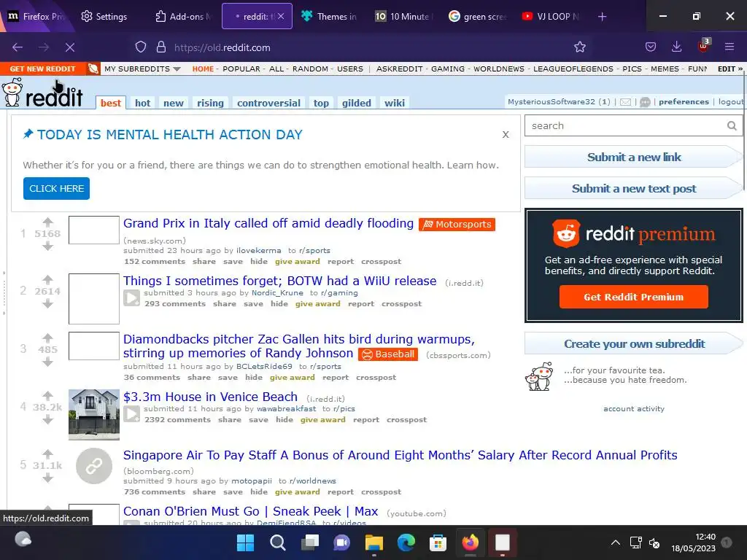Downvote Singapore Air bonus post
747x560 pixels.
(47, 478)
